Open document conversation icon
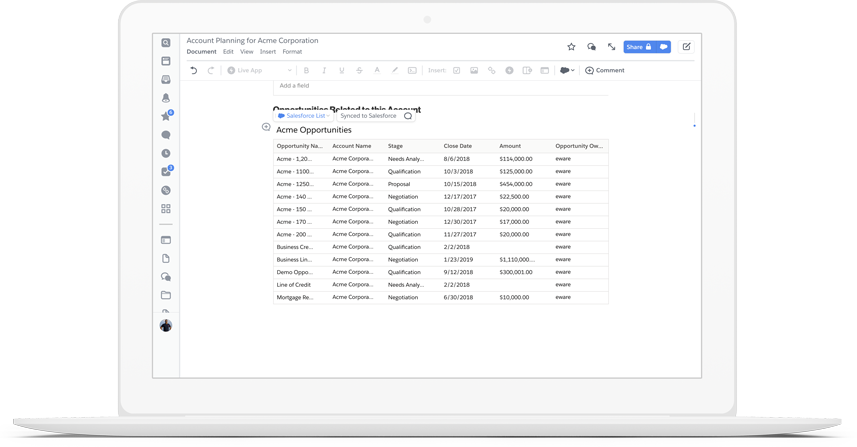This screenshot has width=857, height=447. [x=591, y=47]
